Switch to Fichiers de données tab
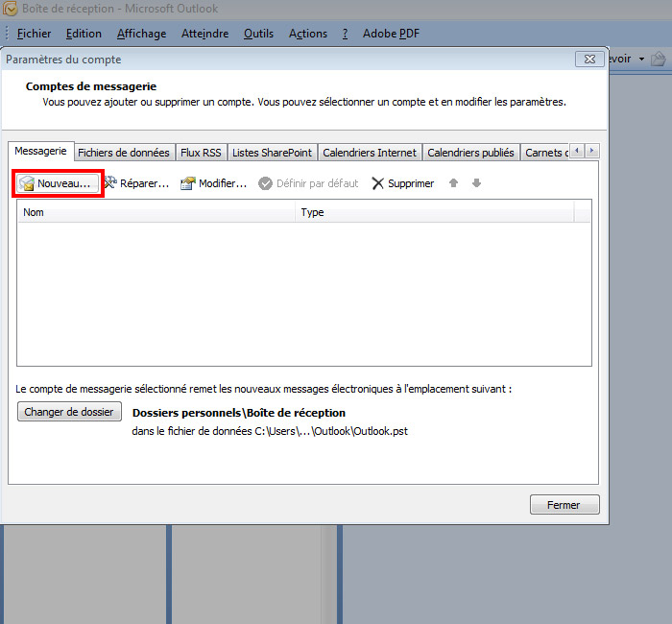 (124, 153)
